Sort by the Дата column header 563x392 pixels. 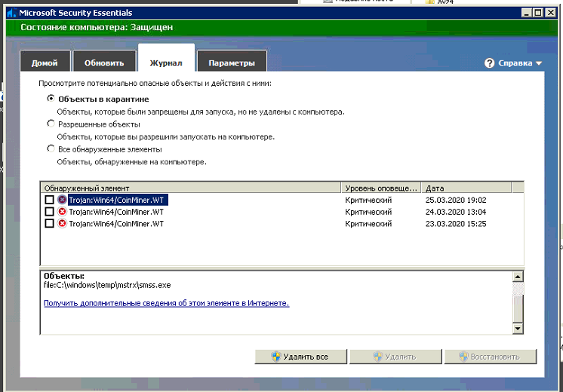click(466, 188)
